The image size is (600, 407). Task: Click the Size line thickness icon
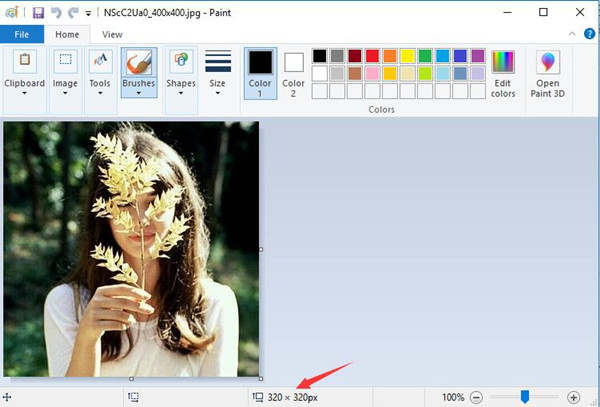coord(218,61)
